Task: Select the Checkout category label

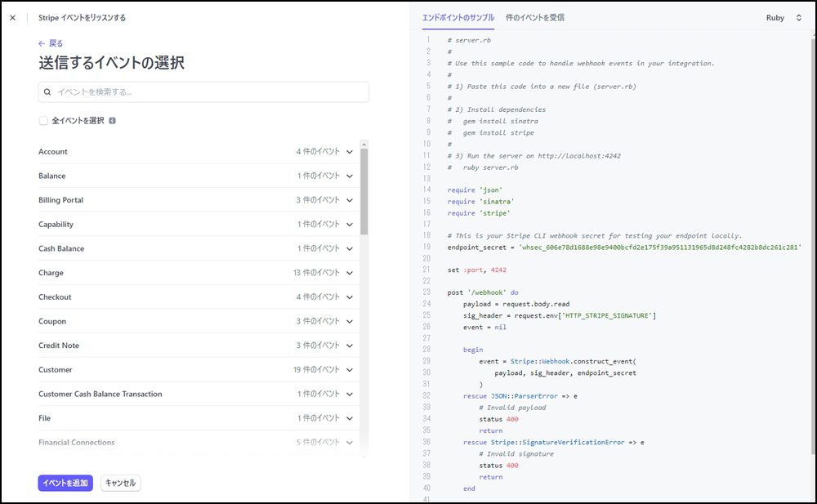Action: [x=55, y=297]
